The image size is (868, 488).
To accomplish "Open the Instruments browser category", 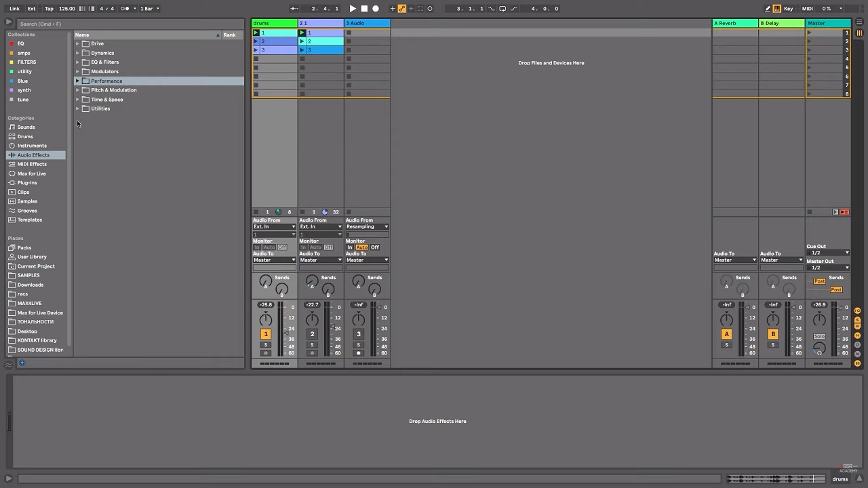I will [x=32, y=146].
